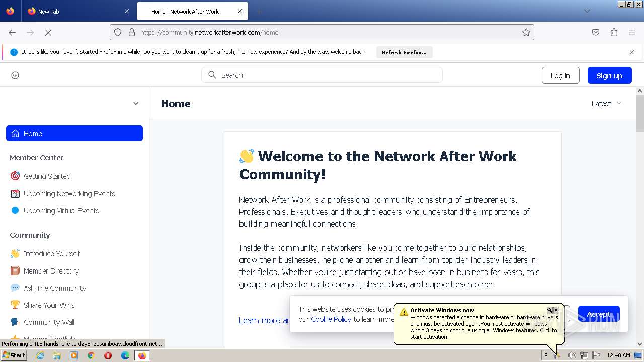
Task: Open a new tab with plus button
Action: click(259, 11)
